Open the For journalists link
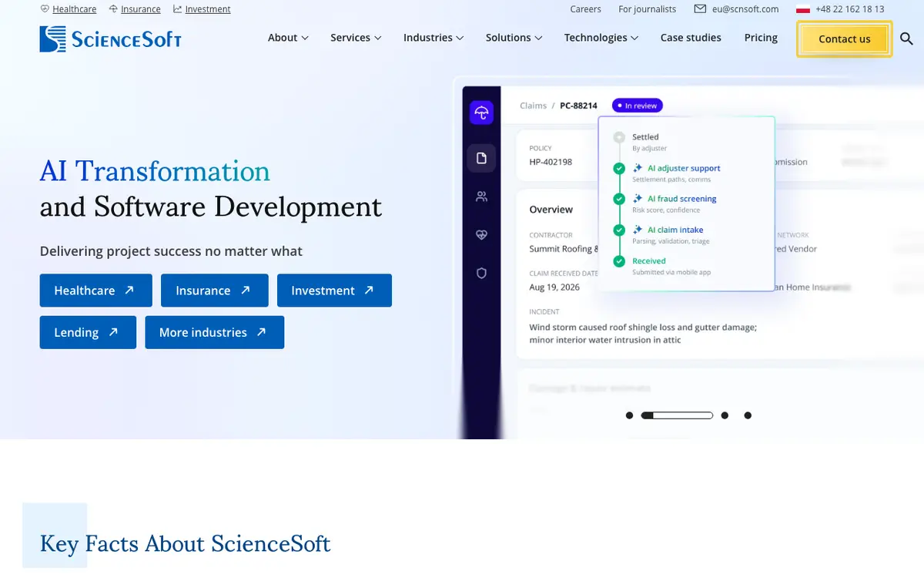Viewport: 924px width, 578px height. coord(647,9)
